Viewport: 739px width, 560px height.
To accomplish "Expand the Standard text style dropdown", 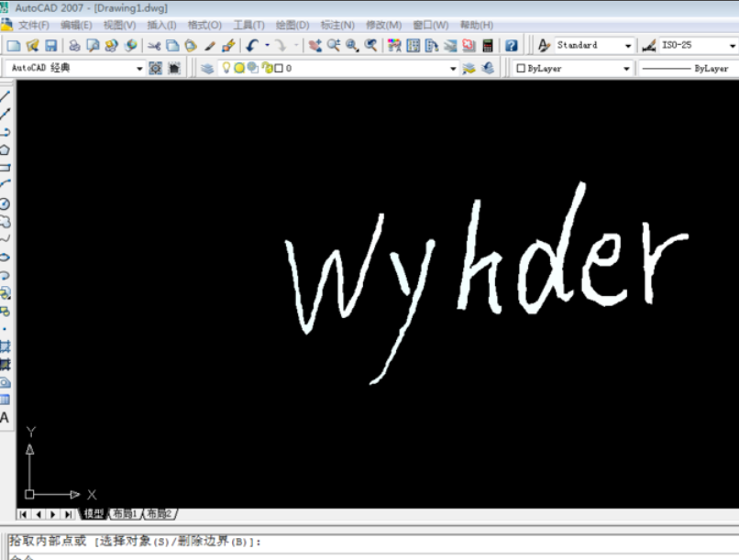I will (x=628, y=46).
